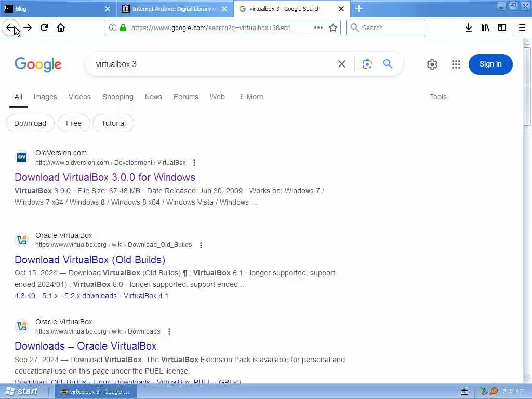This screenshot has height=399, width=532.
Task: Open Downloads – Oracle VirtualBox link
Action: pos(86,346)
